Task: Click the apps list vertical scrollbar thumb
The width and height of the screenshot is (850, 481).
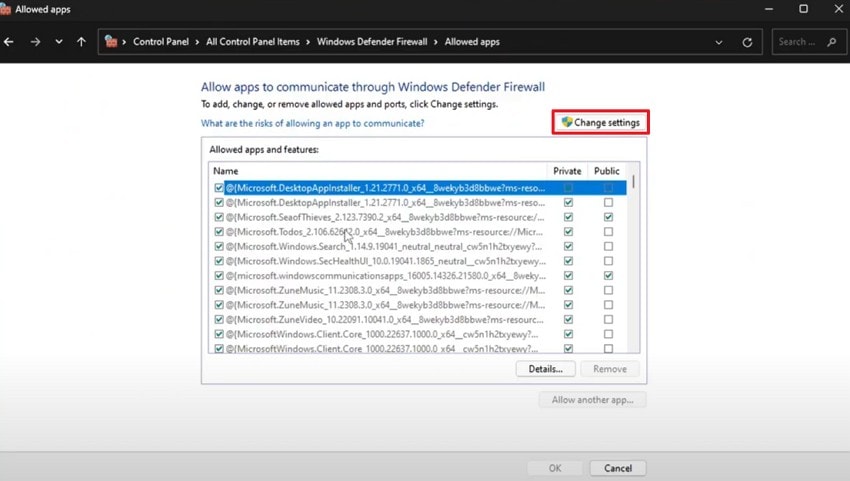Action: pyautogui.click(x=633, y=181)
